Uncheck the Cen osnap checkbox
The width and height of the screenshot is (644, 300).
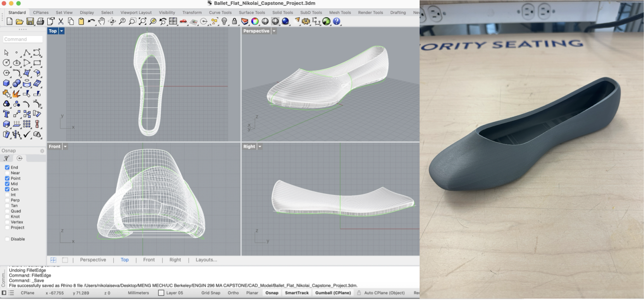[7, 189]
